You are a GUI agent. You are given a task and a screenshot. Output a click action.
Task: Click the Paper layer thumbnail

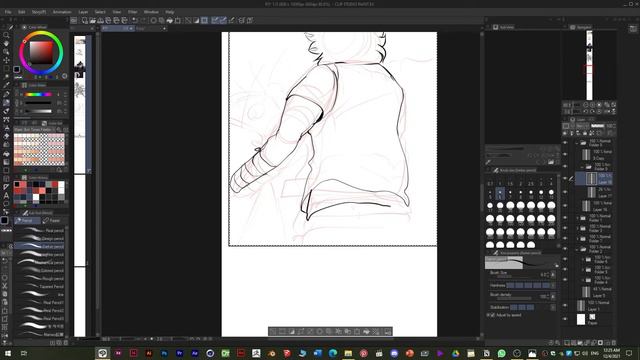click(581, 319)
